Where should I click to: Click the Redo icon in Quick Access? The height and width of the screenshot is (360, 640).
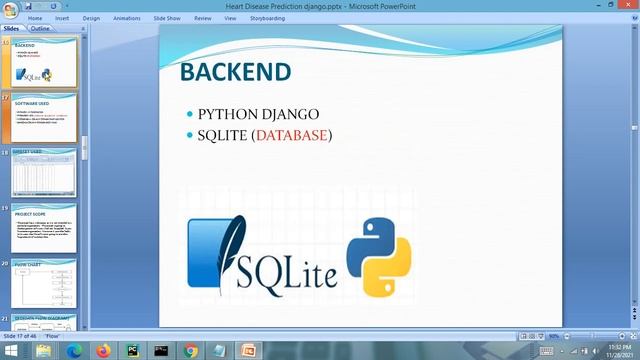click(53, 6)
